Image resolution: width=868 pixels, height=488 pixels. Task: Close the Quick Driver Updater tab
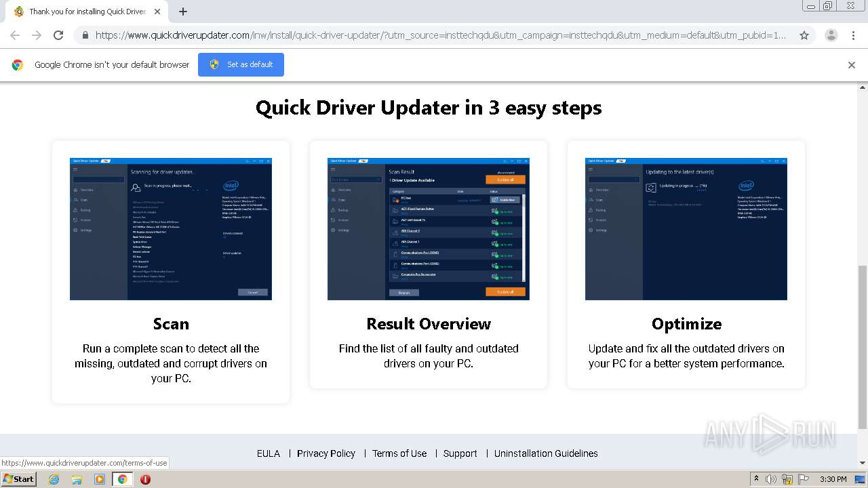coord(157,12)
